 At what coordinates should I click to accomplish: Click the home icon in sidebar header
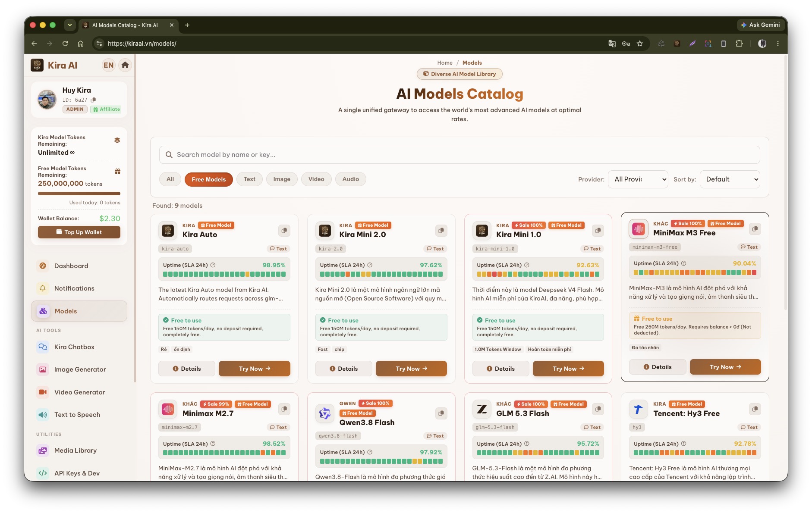tap(125, 65)
